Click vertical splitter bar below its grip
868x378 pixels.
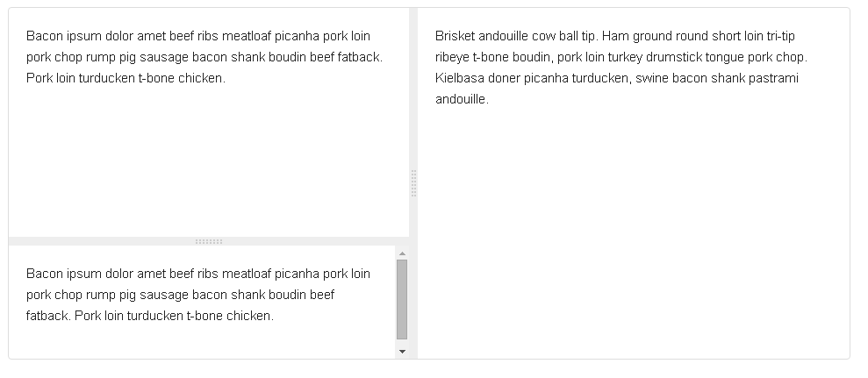click(x=413, y=278)
